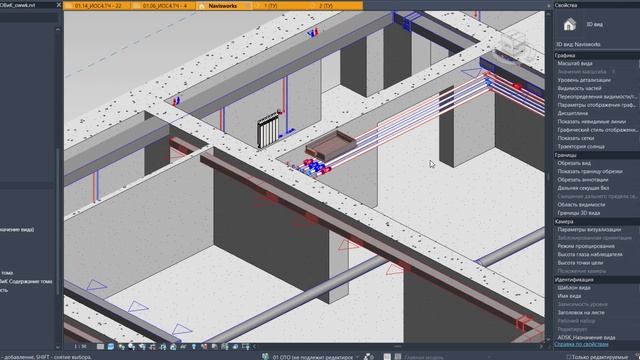Collapse the 'Камера' properties section
Image resolution: width=640 pixels, height=360 pixels.
pos(597,222)
